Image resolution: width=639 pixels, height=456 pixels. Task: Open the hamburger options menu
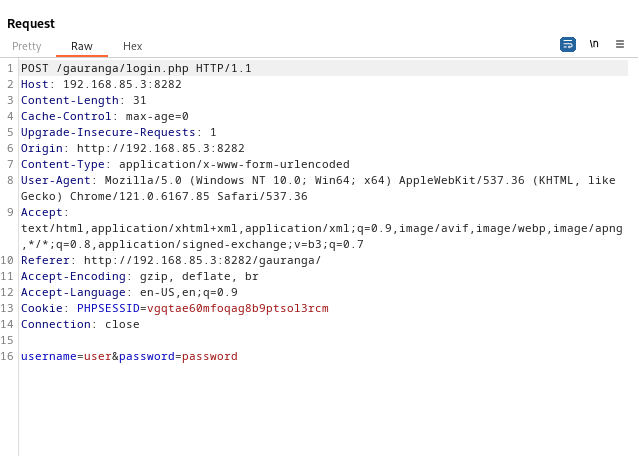[x=620, y=44]
